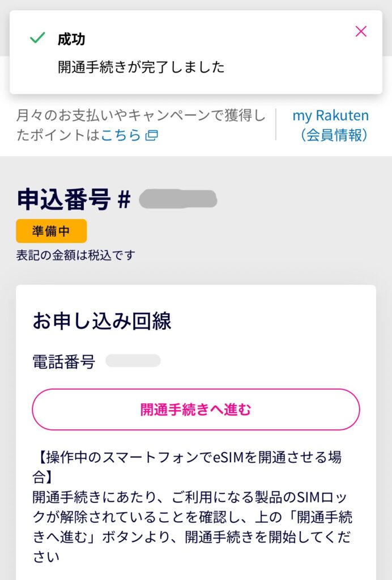The height and width of the screenshot is (580, 392).
Task: Click the お申し込み回線 section heading
Action: [x=102, y=321]
